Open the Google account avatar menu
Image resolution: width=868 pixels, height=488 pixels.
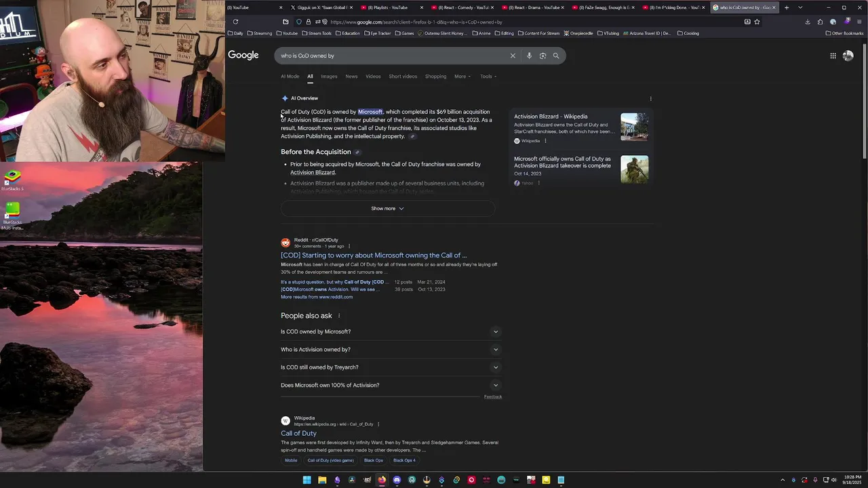848,56
